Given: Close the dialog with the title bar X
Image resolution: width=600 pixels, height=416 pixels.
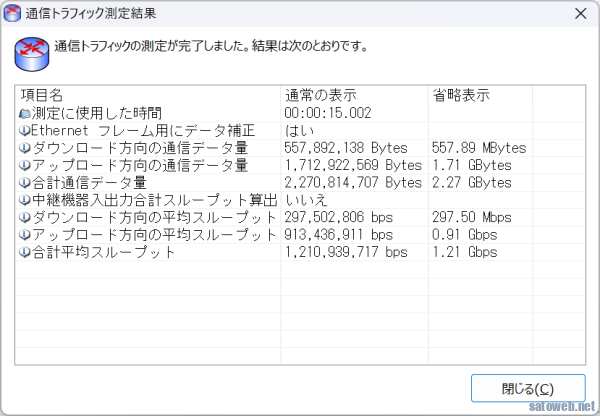Looking at the screenshot, I should (x=579, y=14).
